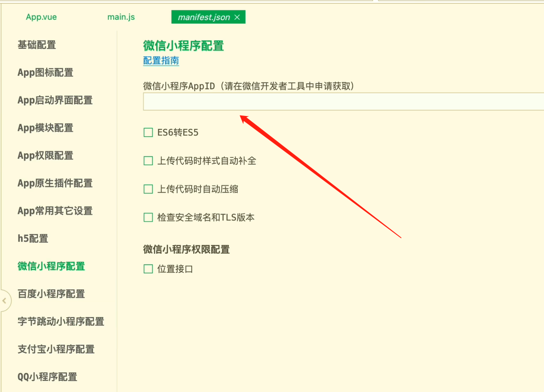Open App常用其它设置 section

[x=55, y=211]
